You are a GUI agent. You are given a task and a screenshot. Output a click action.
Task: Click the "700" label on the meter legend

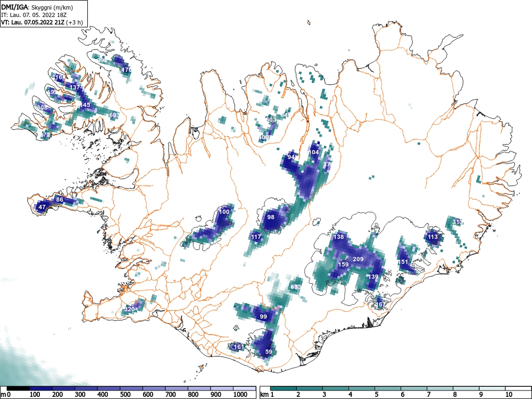(x=170, y=395)
